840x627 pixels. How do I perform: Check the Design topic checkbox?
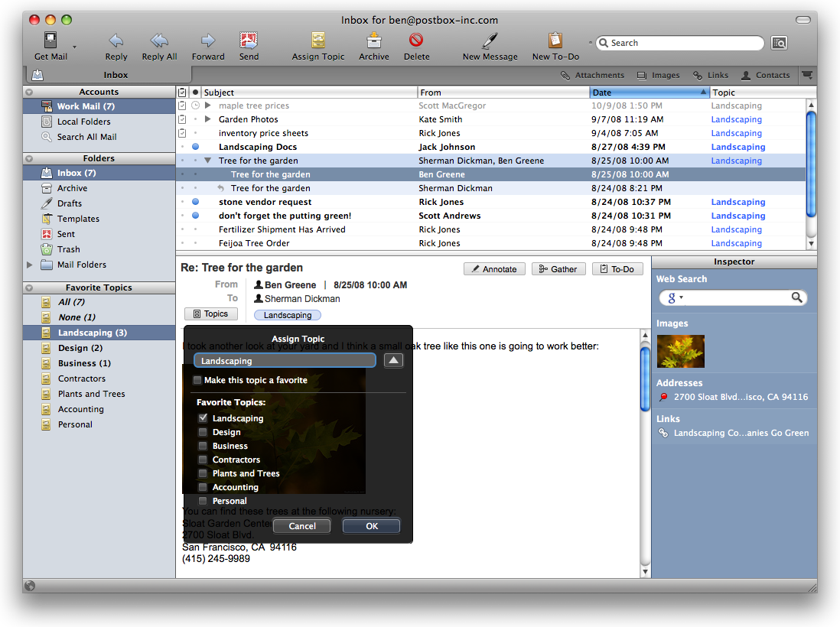(203, 431)
